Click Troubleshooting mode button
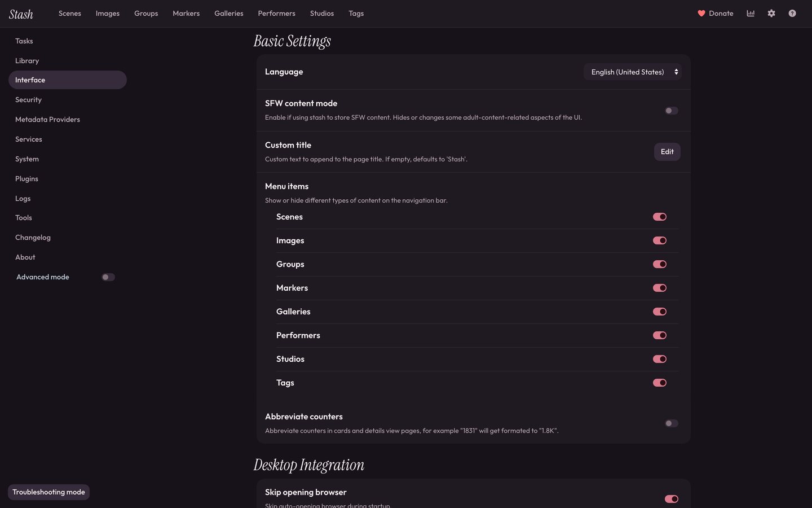Viewport: 812px width, 508px height. [48, 492]
